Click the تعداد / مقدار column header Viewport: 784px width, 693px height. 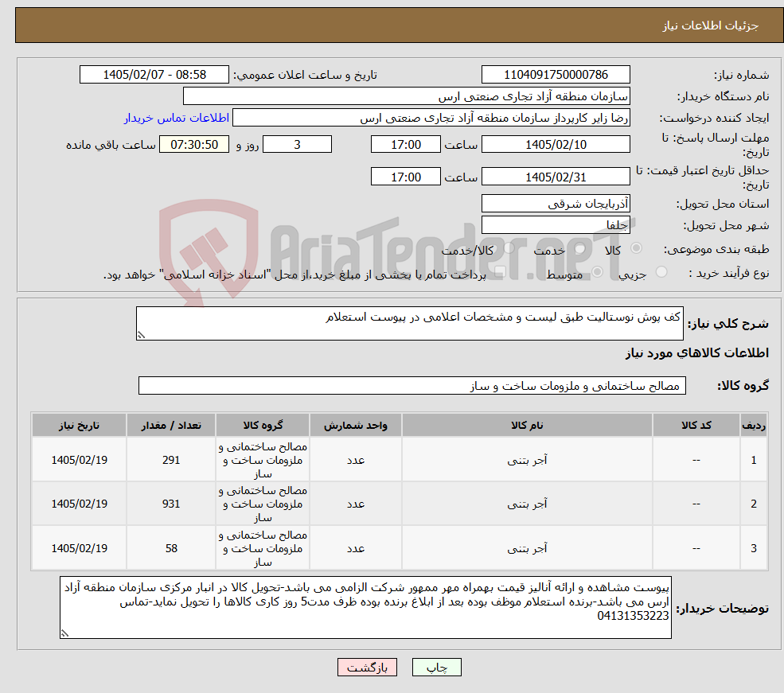(171, 425)
